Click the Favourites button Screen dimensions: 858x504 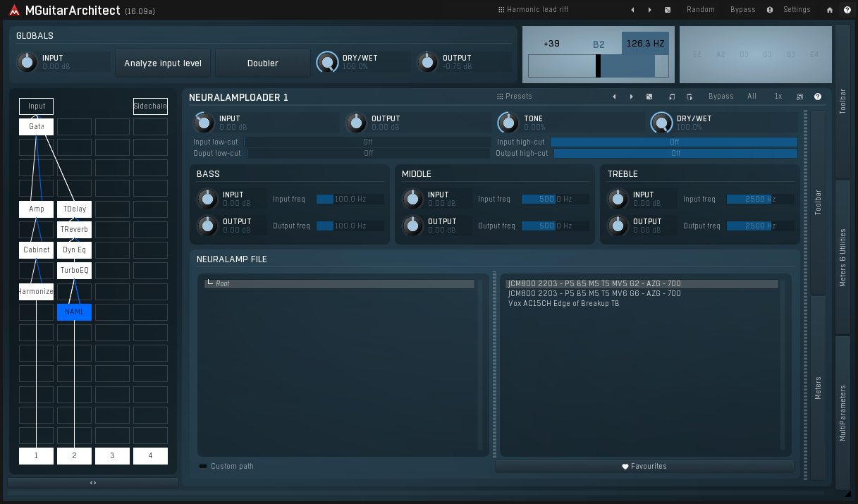point(644,466)
